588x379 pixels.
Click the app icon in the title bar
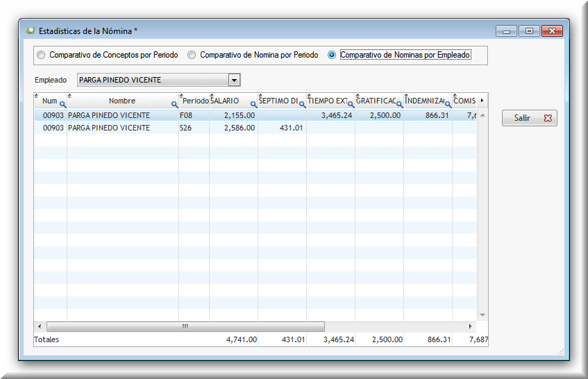(x=31, y=31)
